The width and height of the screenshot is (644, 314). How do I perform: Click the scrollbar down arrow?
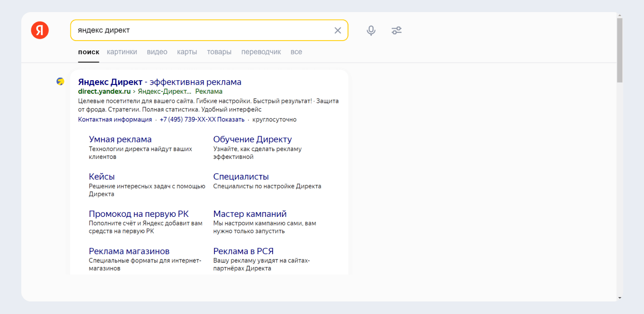(620, 298)
